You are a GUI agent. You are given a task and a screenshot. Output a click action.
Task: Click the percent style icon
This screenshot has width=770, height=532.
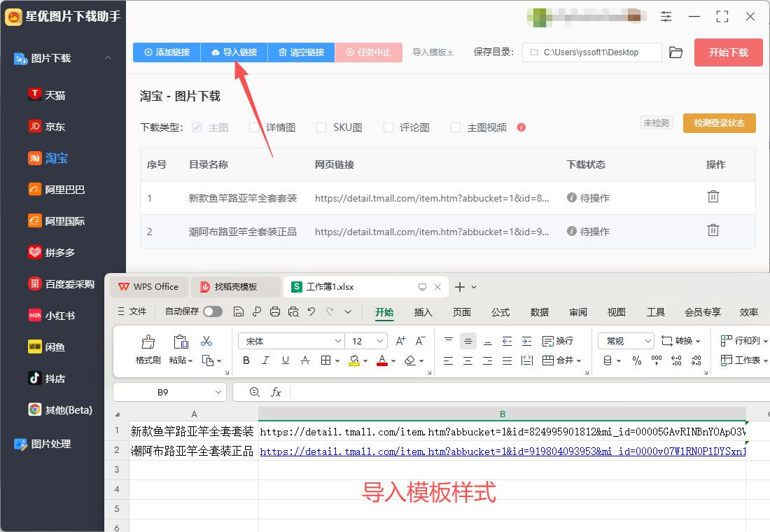pyautogui.click(x=637, y=360)
